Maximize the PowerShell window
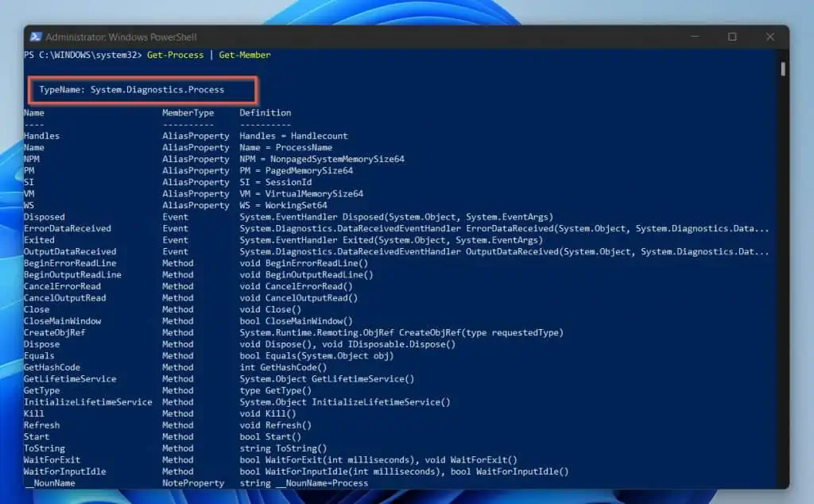This screenshot has height=504, width=814. point(732,37)
